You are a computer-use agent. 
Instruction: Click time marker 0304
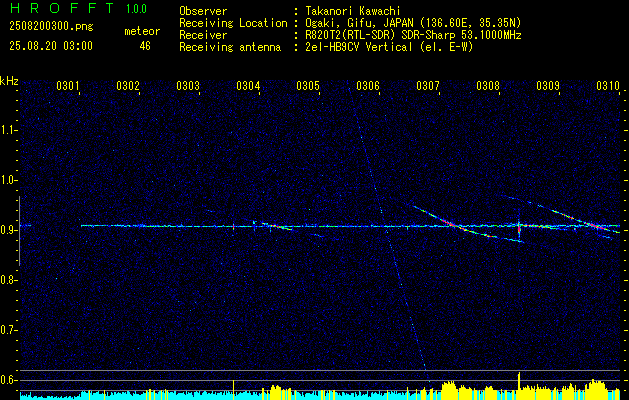pos(248,86)
